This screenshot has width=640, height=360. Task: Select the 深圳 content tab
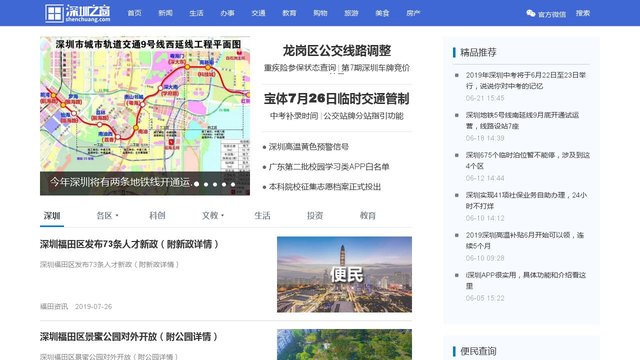pos(52,216)
